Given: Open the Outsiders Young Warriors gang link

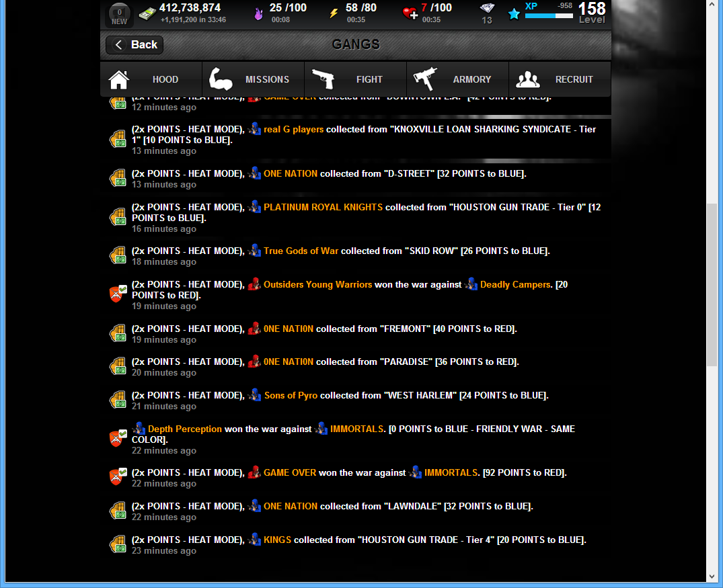Looking at the screenshot, I should point(317,285).
